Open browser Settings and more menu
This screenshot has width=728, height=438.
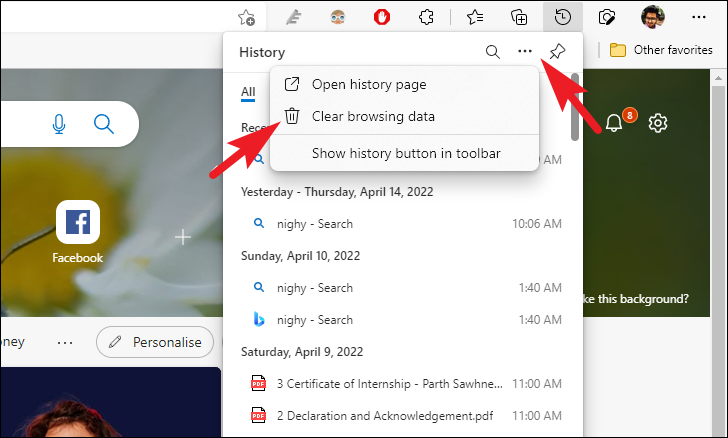[699, 17]
